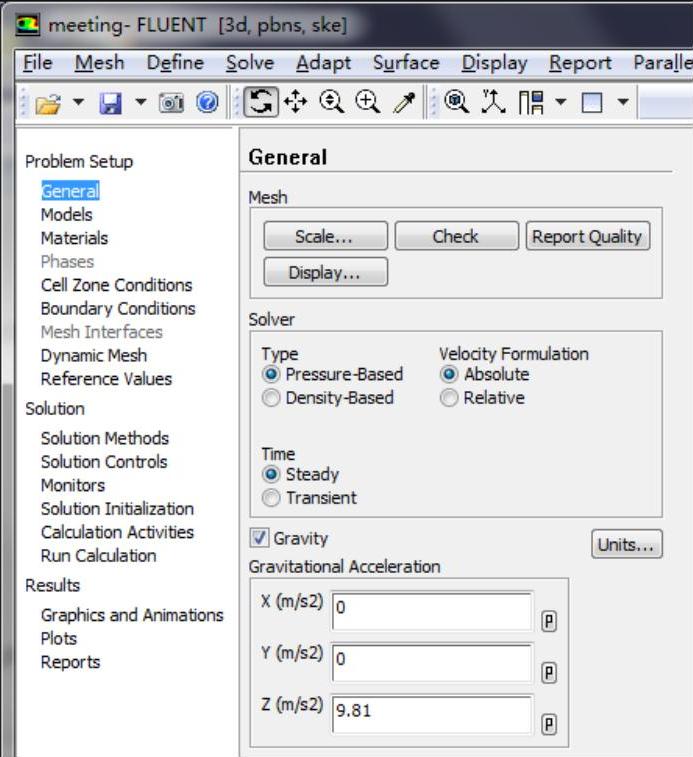Viewport: 693px width, 757px height.
Task: Open the File menu
Action: [38, 63]
